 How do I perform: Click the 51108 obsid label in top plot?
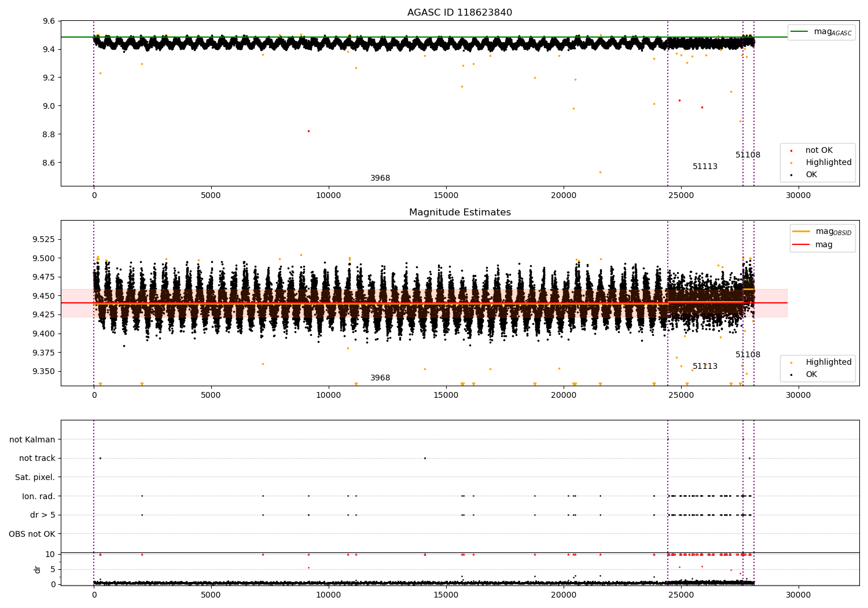[748, 155]
